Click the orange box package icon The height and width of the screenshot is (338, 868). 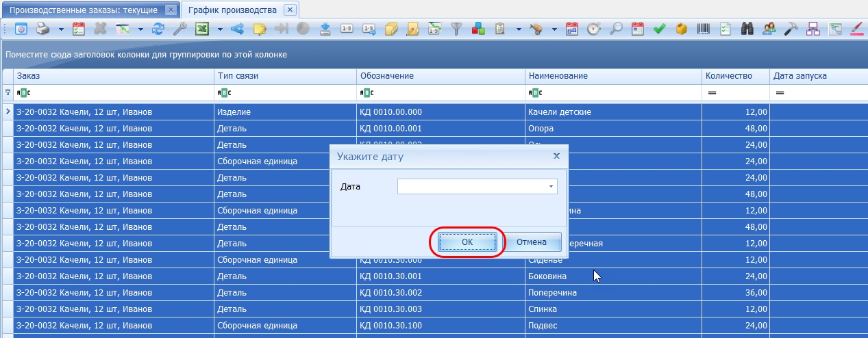(x=682, y=29)
